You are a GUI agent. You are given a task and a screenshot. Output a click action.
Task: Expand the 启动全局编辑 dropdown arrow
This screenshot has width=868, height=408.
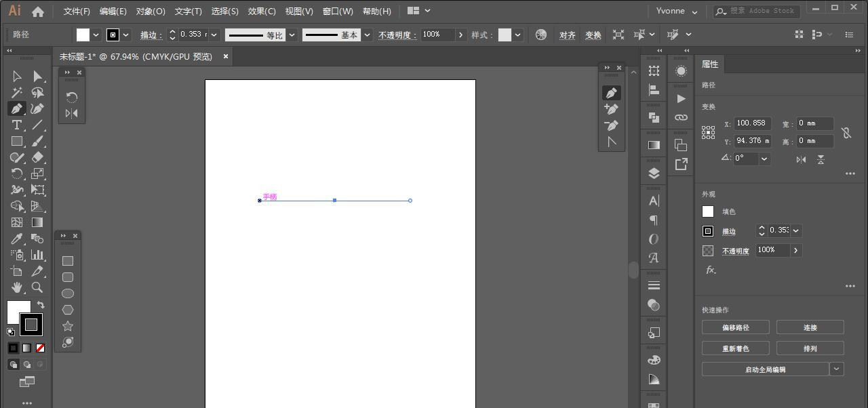[x=836, y=369]
